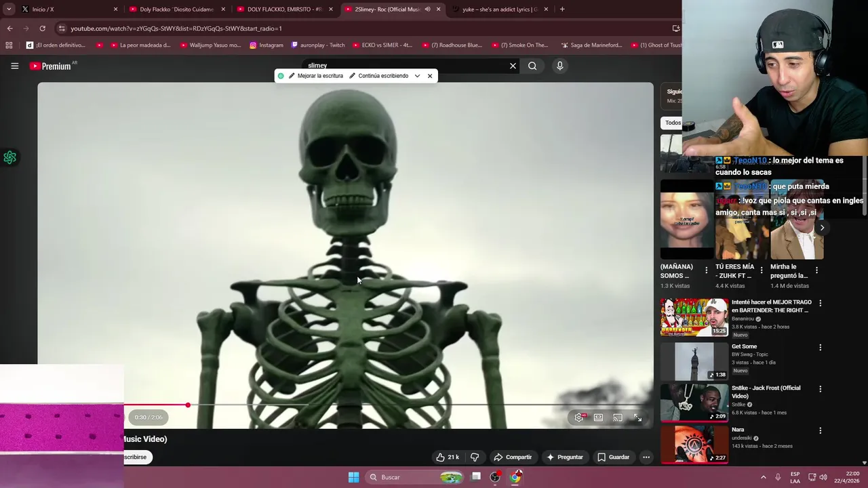Select the 'Todos' filter chip
The width and height of the screenshot is (868, 488).
672,123
